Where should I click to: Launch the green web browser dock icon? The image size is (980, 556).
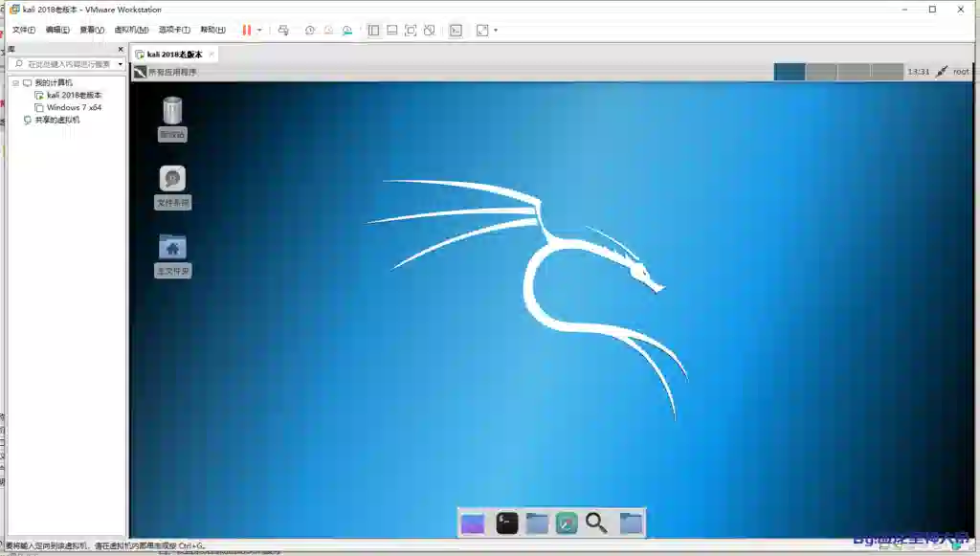567,523
